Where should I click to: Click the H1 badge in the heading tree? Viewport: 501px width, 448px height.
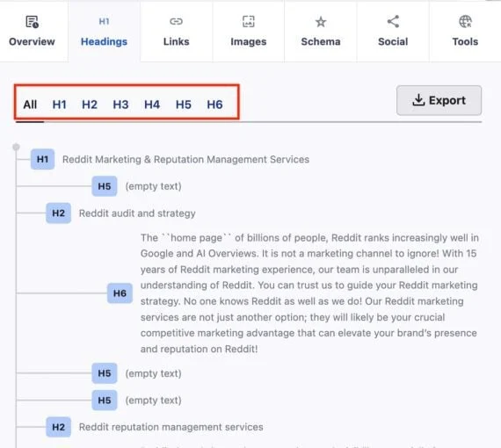point(42,159)
